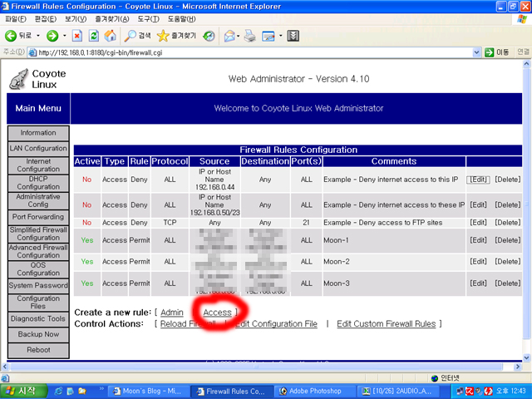This screenshot has width=532, height=399.
Task: Click Edit Custom Firewall Rules link
Action: tap(386, 324)
